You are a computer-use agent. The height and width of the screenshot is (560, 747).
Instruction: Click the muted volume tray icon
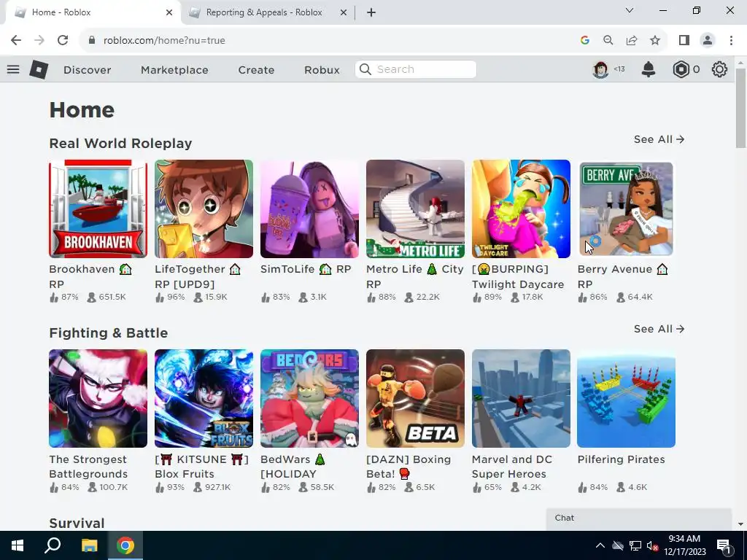[x=652, y=545]
